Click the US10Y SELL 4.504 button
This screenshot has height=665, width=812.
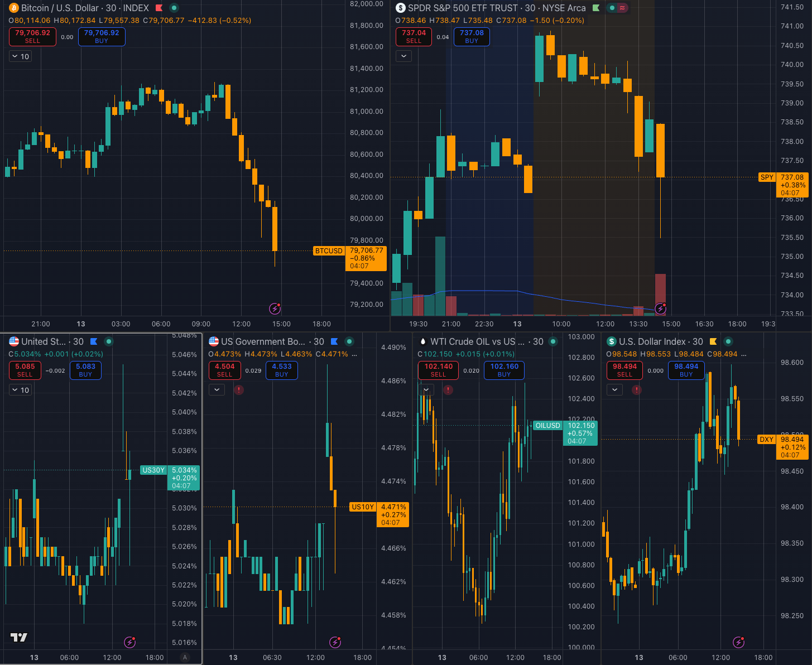click(x=224, y=370)
